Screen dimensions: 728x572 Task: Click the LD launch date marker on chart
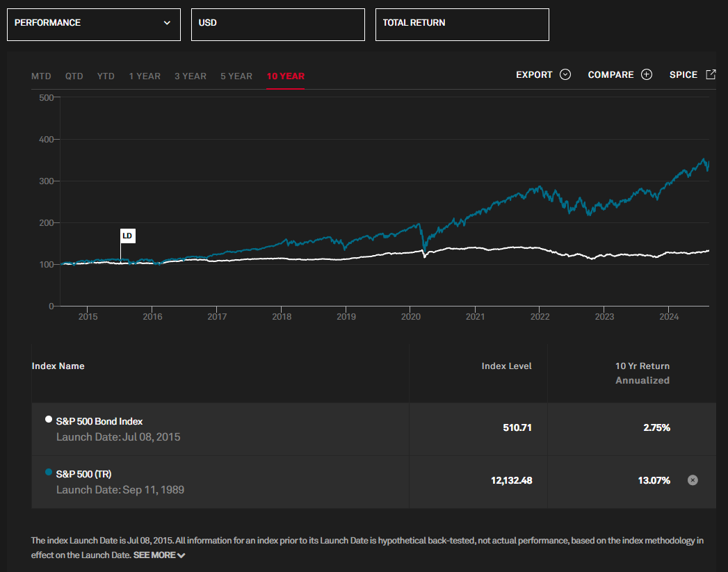[x=127, y=236]
